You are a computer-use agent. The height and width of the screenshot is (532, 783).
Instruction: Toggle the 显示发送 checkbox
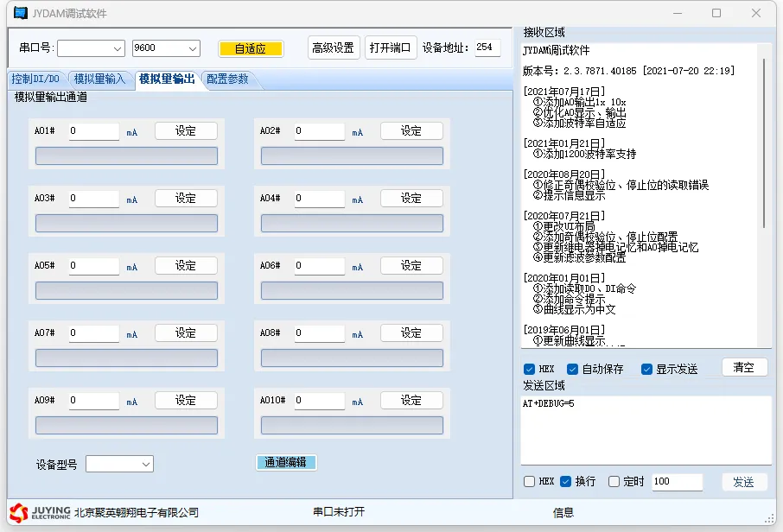646,370
